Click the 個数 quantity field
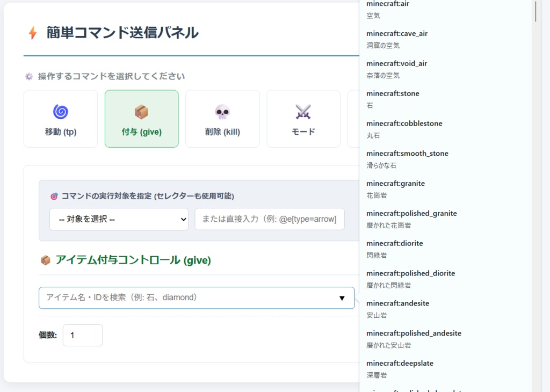550x392 pixels. [83, 335]
